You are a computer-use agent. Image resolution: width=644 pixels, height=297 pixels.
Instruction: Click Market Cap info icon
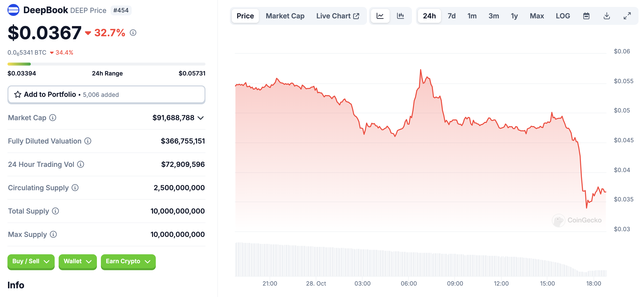pyautogui.click(x=53, y=118)
